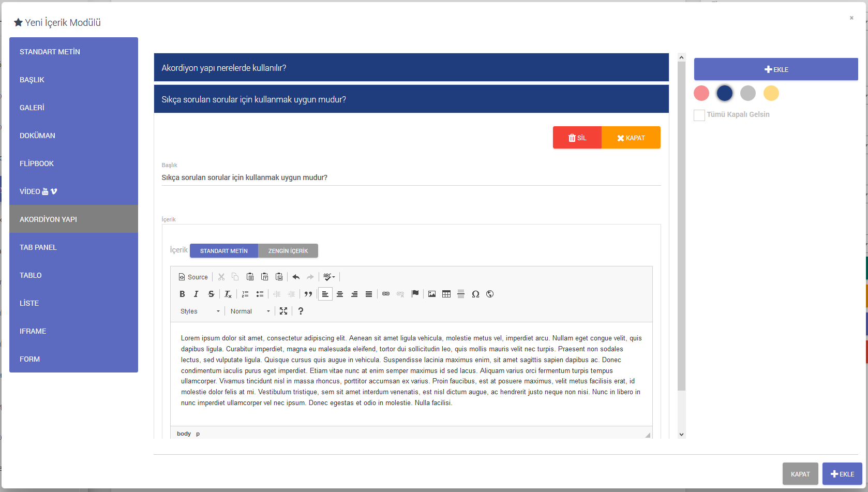The image size is (868, 492).
Task: Select the yellow color swatch
Action: click(771, 93)
